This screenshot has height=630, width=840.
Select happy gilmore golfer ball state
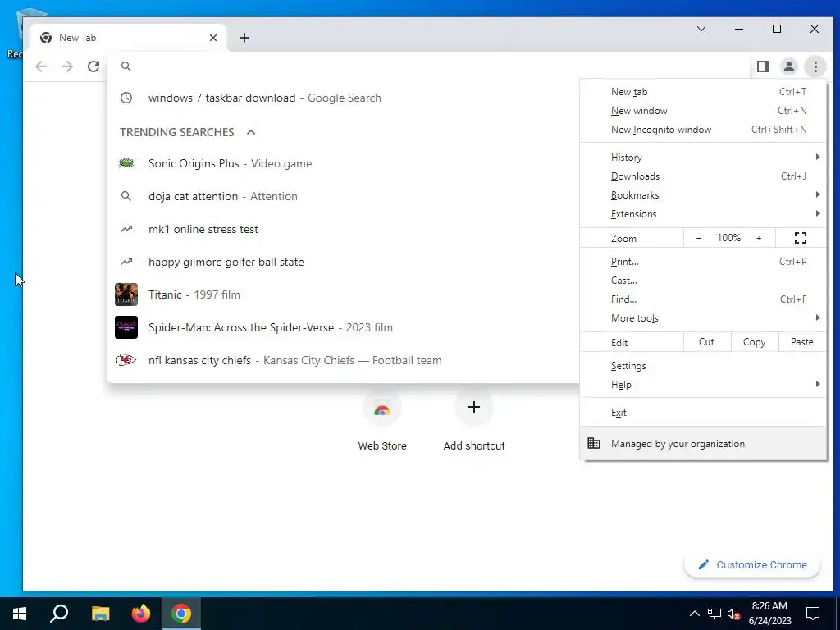click(343, 262)
